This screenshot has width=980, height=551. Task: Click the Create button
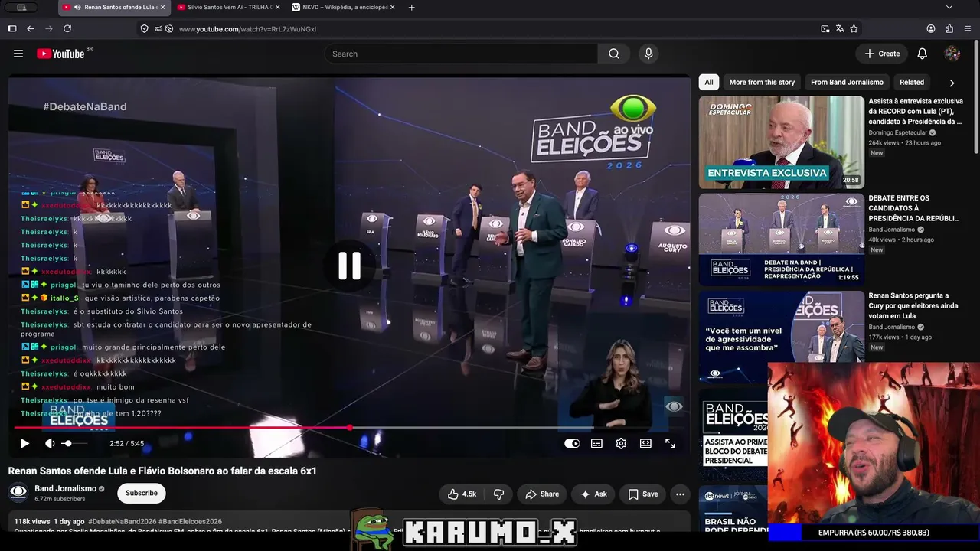[882, 54]
